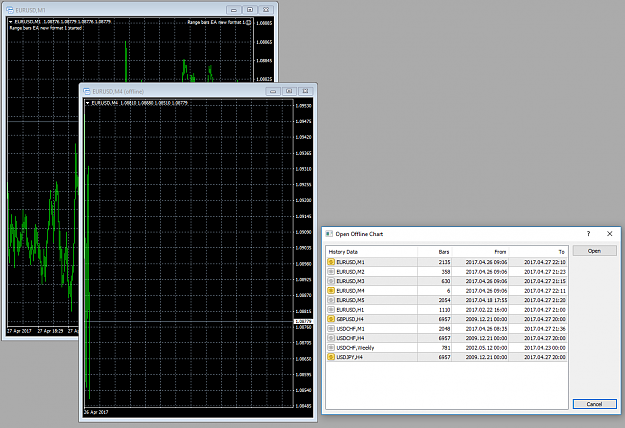This screenshot has height=428, width=625.
Task: Select the EURUSD,M3 history row
Action: pyautogui.click(x=447, y=281)
